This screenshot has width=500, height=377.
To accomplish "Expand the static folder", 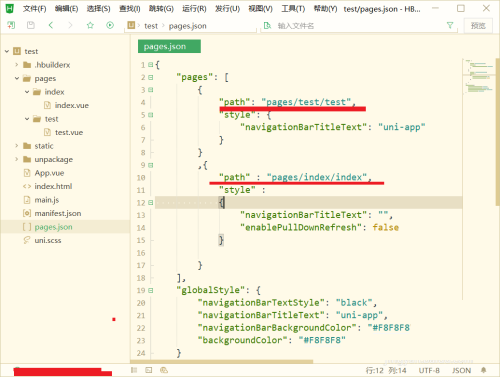I will (x=17, y=146).
